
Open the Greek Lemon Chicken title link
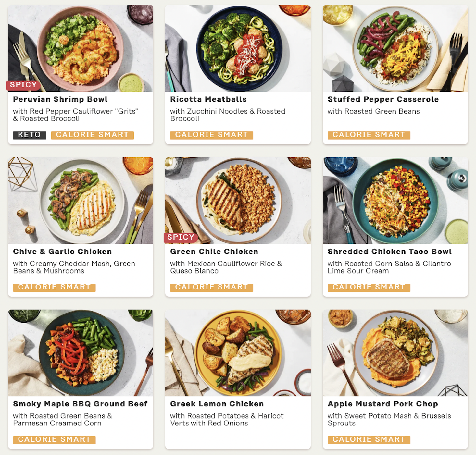tap(217, 404)
